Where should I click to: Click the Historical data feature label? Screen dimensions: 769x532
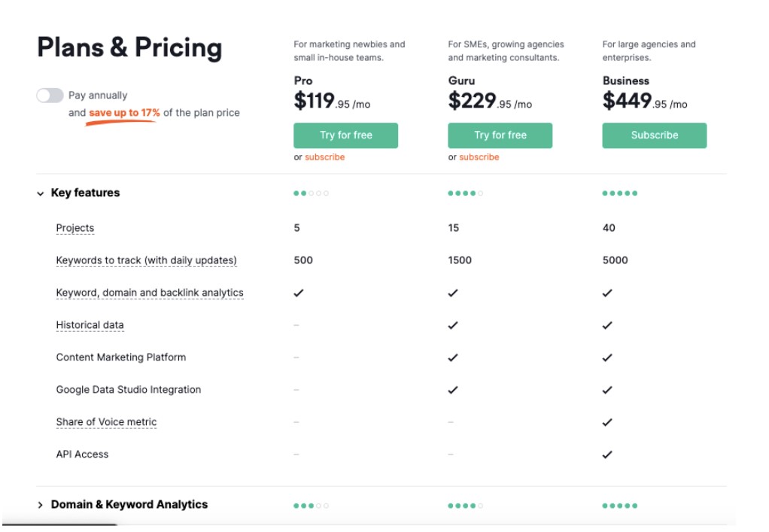coord(90,325)
